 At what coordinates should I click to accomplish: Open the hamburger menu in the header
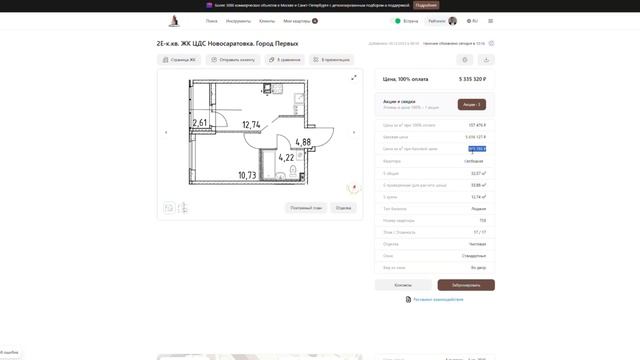click(491, 21)
